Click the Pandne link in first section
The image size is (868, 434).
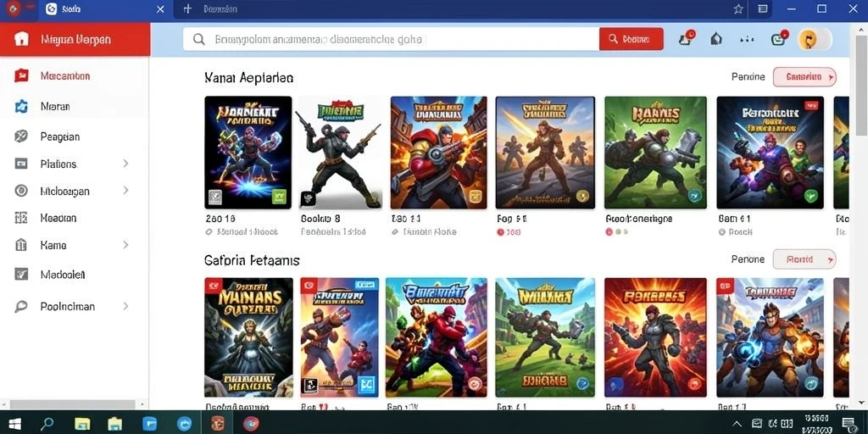[748, 77]
